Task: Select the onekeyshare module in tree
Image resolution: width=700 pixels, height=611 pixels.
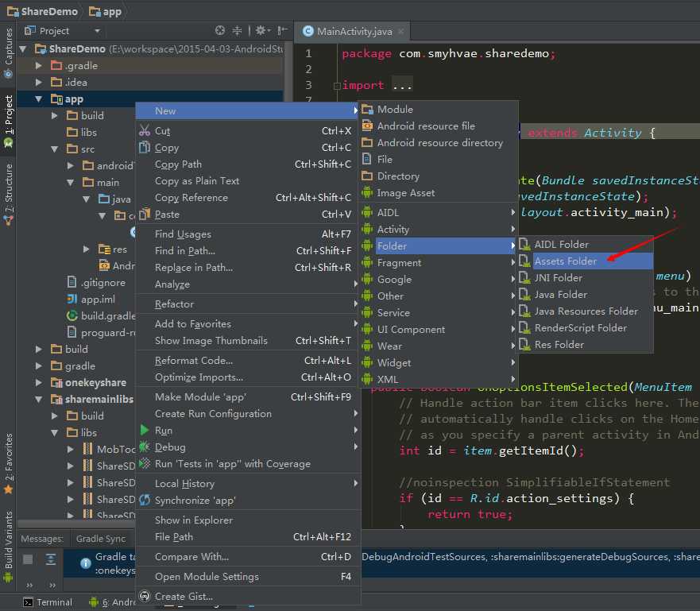Action: click(x=95, y=382)
